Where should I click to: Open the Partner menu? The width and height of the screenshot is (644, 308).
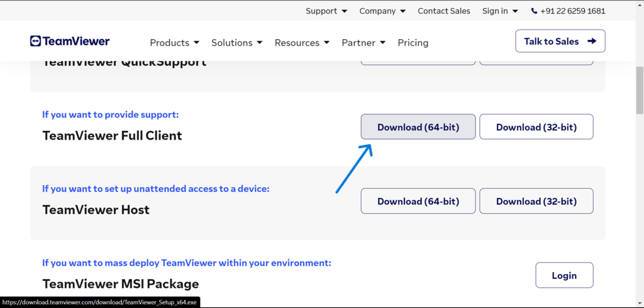pyautogui.click(x=363, y=43)
